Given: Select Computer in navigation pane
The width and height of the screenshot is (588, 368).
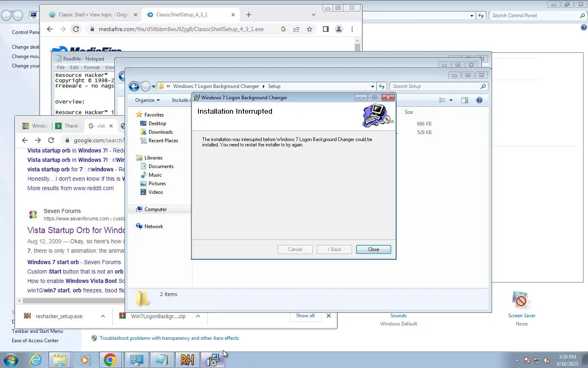Looking at the screenshot, I should tap(156, 209).
